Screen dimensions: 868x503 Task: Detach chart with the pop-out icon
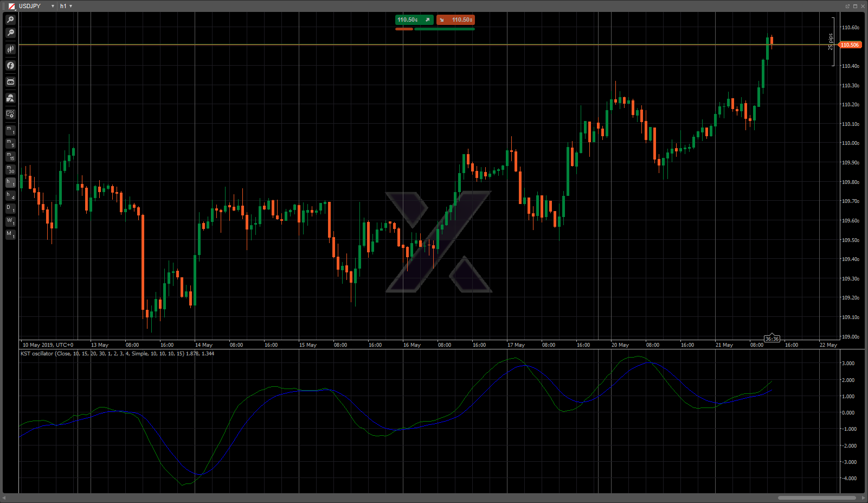point(847,6)
